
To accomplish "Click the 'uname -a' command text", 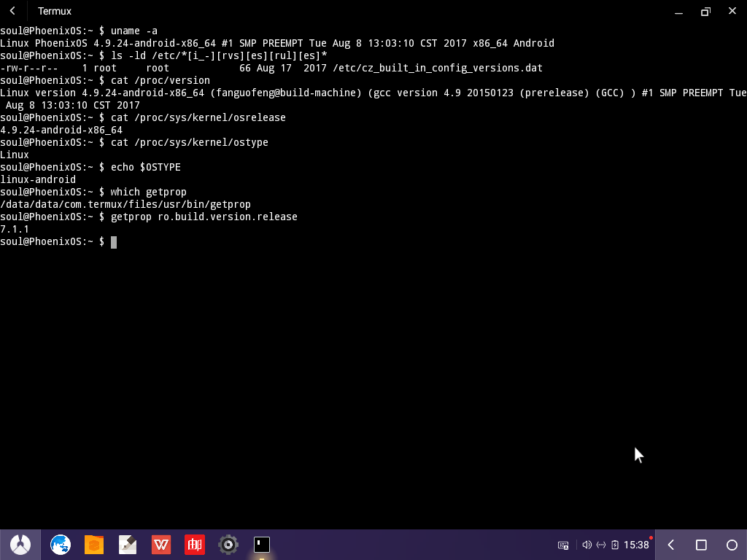I will click(134, 31).
